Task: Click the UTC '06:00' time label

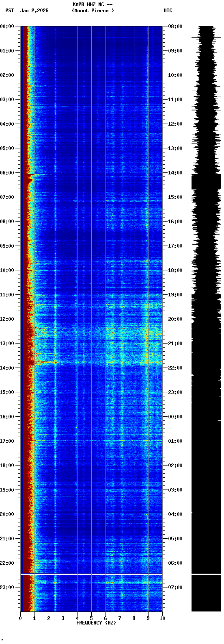Action: coord(175,563)
